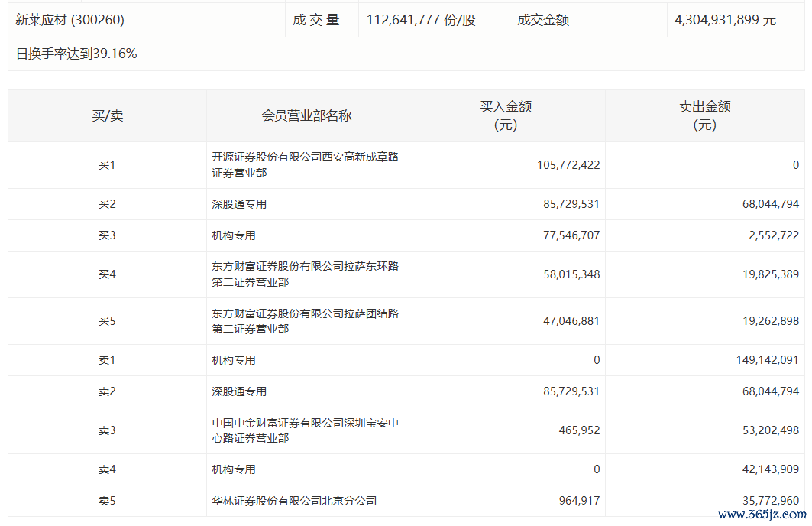Click the 卖5 row label
The width and height of the screenshot is (812, 526).
click(107, 502)
